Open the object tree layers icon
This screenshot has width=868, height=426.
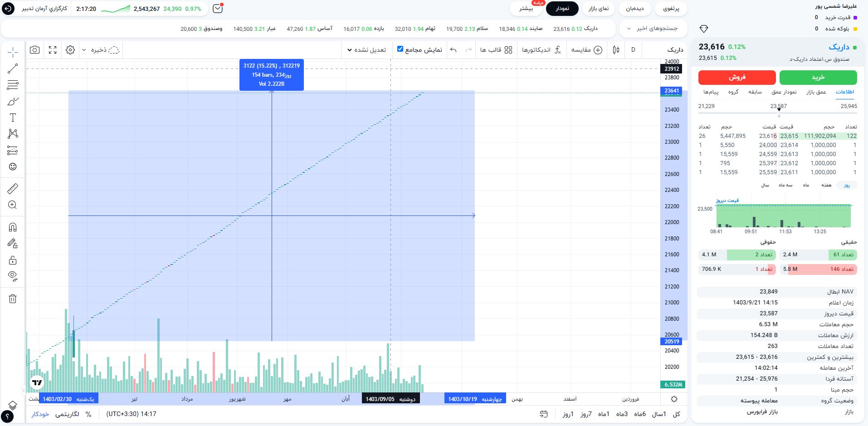(x=13, y=405)
